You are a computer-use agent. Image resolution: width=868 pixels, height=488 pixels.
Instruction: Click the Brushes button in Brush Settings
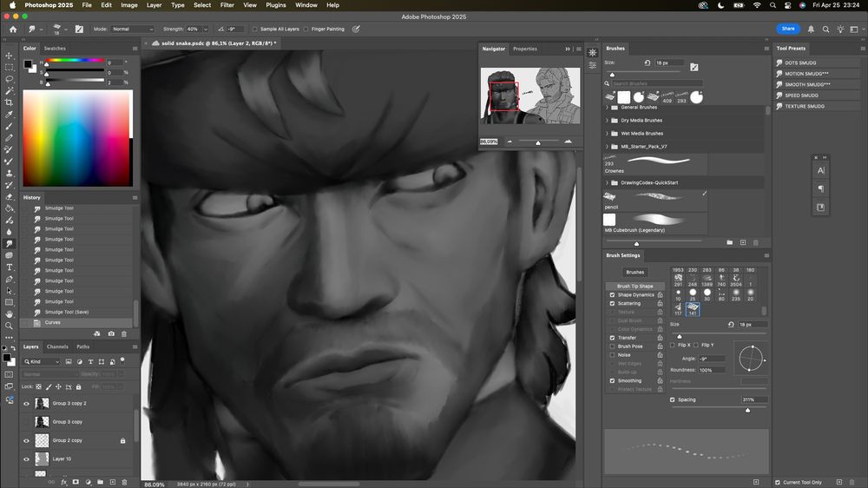(635, 273)
